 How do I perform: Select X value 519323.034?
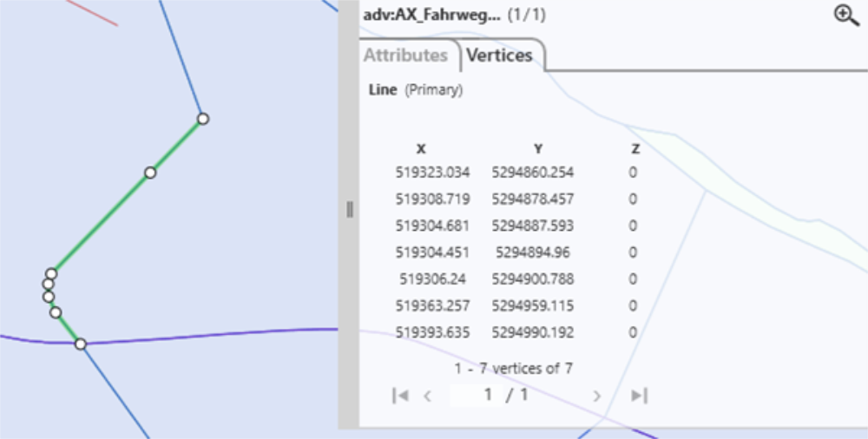coord(432,173)
